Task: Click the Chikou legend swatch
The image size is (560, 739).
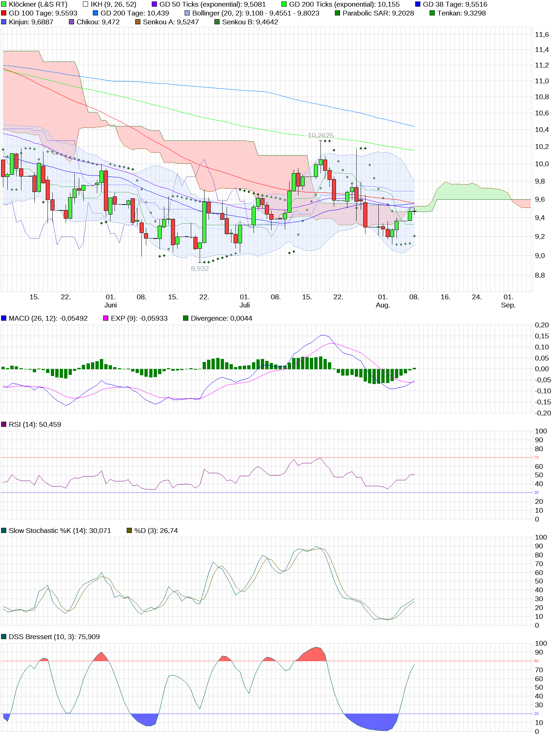Action: pyautogui.click(x=71, y=22)
